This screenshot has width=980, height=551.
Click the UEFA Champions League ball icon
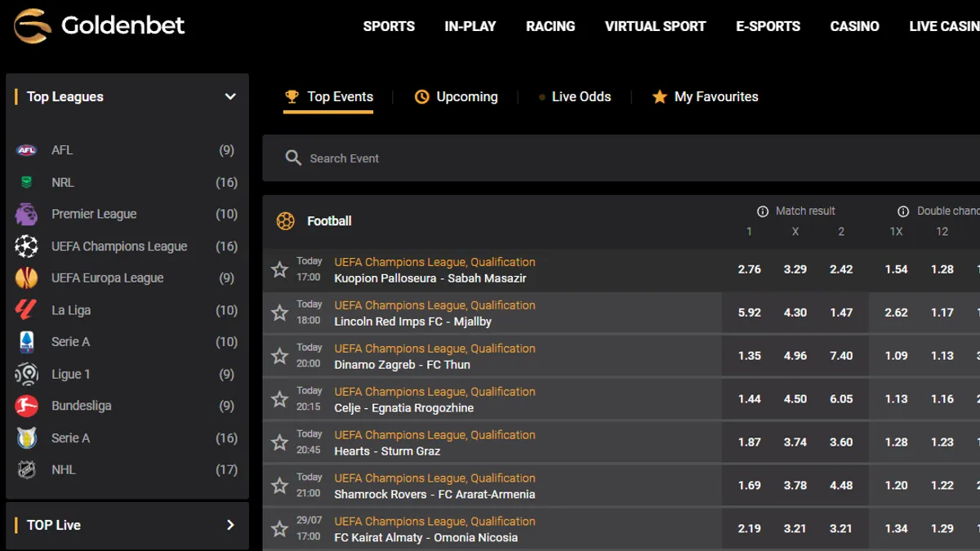(26, 246)
